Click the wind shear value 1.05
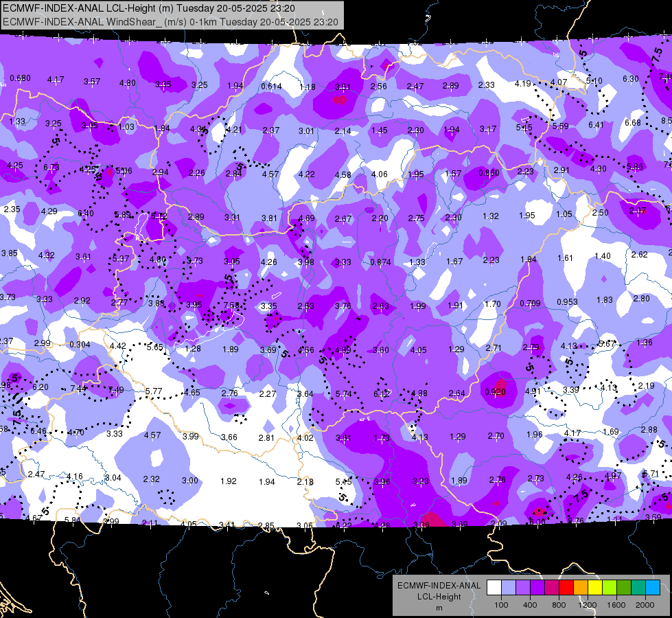672x618 pixels. tap(564, 214)
